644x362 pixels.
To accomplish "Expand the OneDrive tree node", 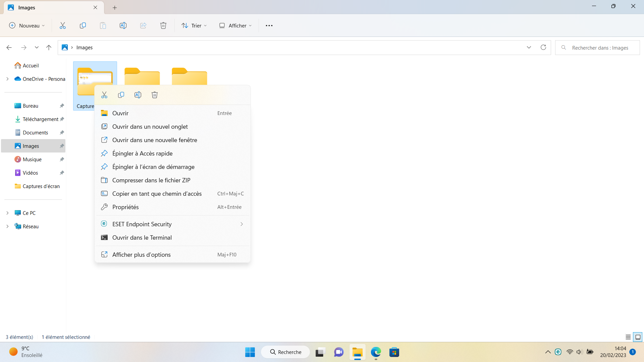I will pyautogui.click(x=7, y=79).
